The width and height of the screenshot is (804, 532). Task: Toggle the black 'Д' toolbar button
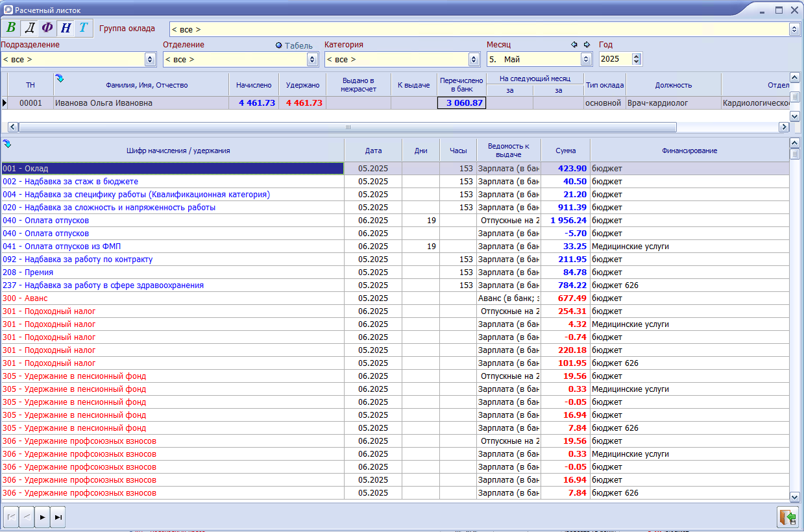point(29,28)
